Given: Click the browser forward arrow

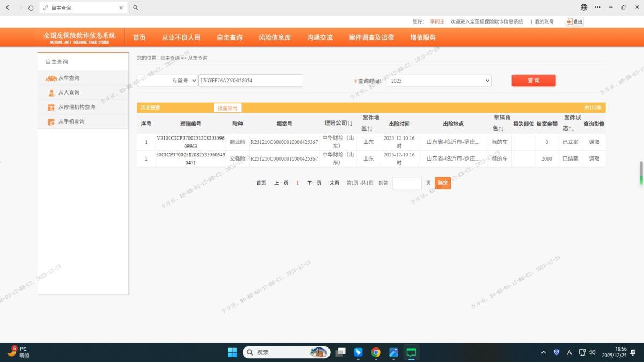Looking at the screenshot, I should point(20,8).
